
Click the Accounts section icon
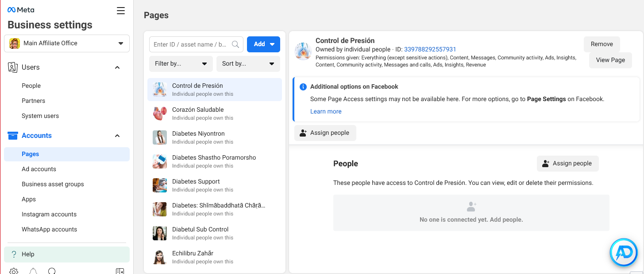[x=13, y=136]
